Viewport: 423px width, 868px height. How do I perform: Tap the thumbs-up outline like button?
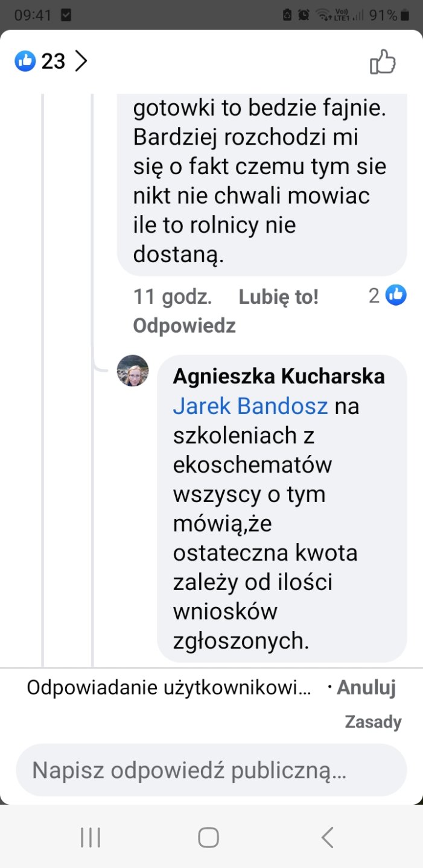(383, 61)
